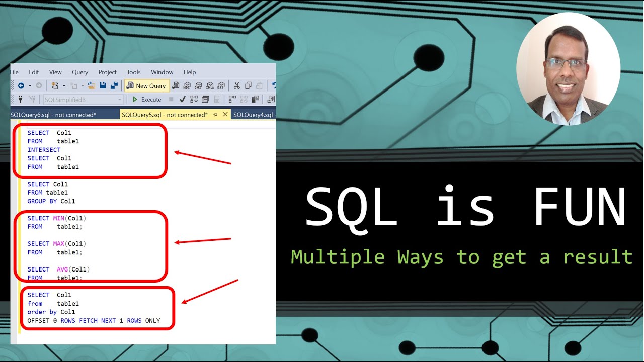Click the 'SELECT MAX(Col1)' line

[57, 244]
